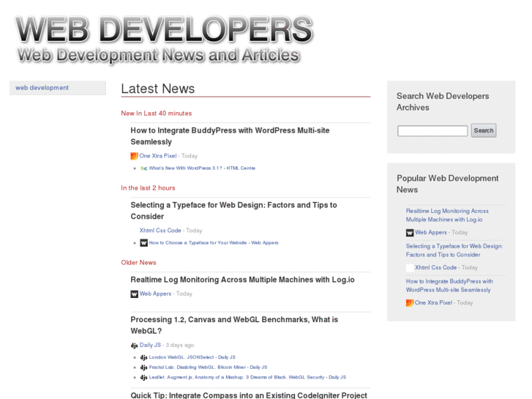The image size is (532, 399).
Task: Click the 'Latest News' heading
Action: point(158,89)
